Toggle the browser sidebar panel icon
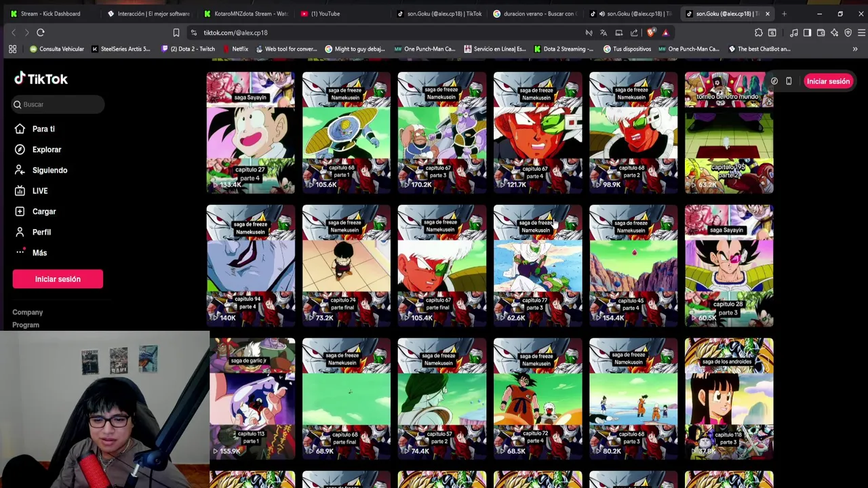The image size is (868, 488). [x=807, y=33]
